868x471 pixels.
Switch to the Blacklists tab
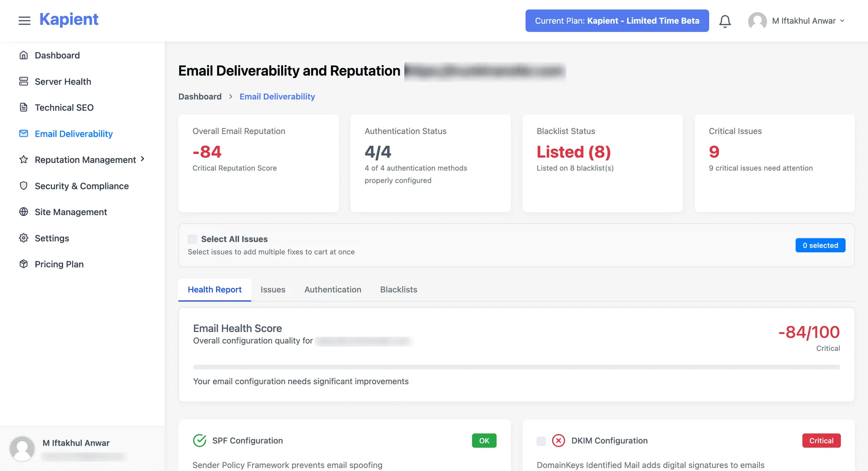click(x=398, y=290)
